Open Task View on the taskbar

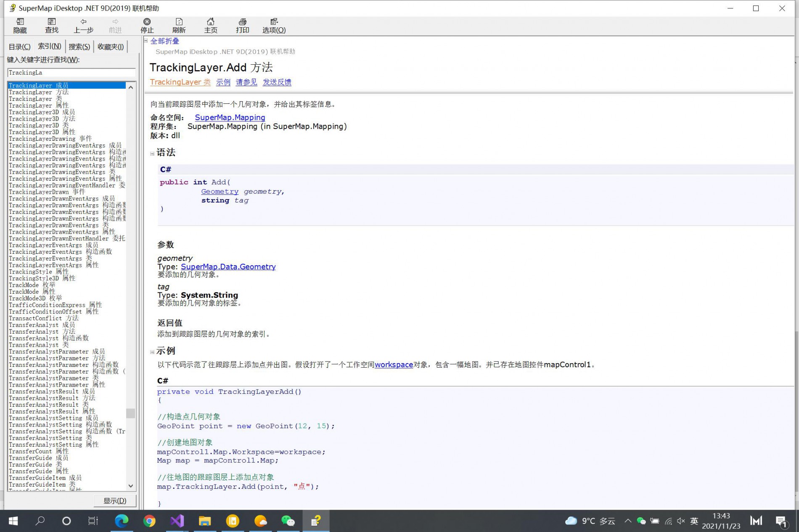coord(93,521)
